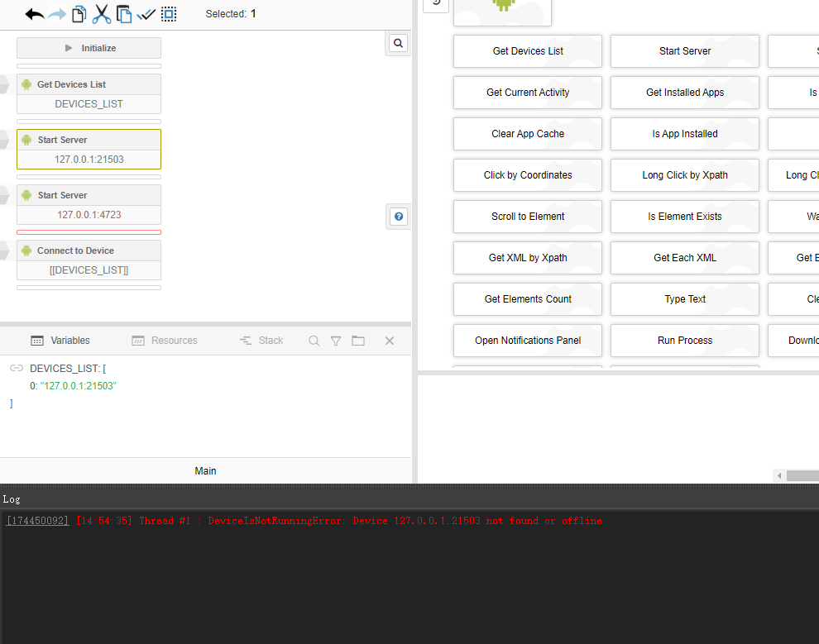Collapse the DEVICES_LIST variable array
The width and height of the screenshot is (819, 644).
(16, 368)
